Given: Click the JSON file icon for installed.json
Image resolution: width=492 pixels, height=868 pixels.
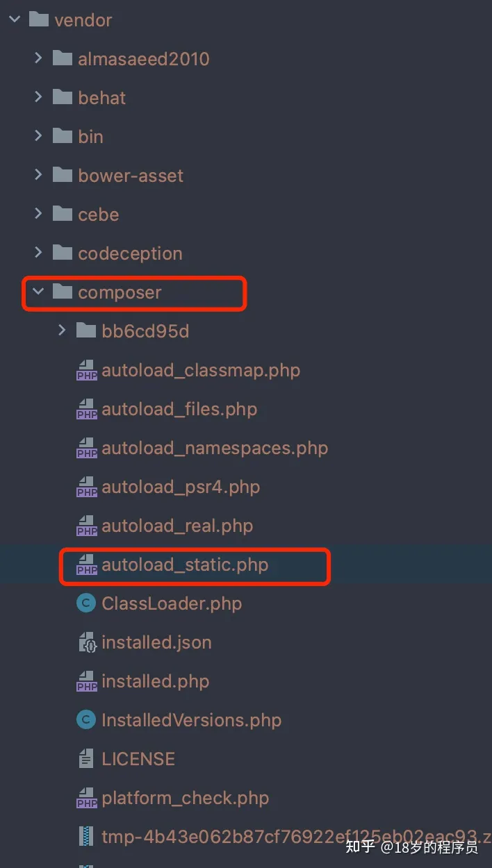Looking at the screenshot, I should coord(86,642).
